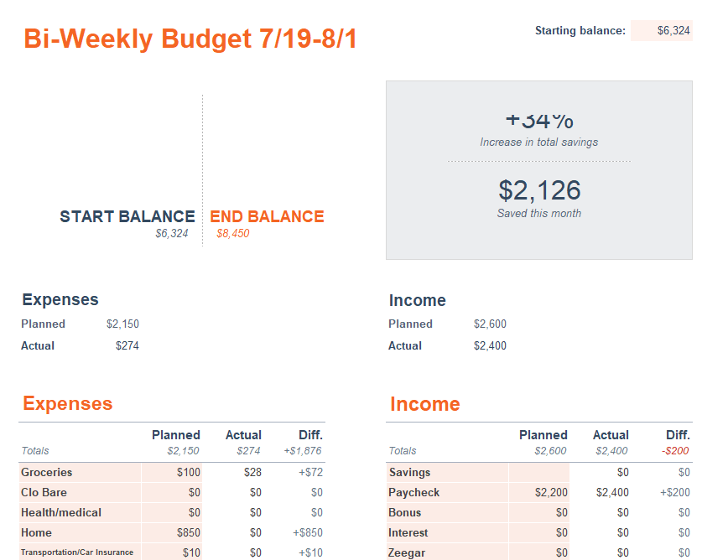Viewport: 728px width, 560px height.
Task: Select the Bonus income row label
Action: click(x=405, y=512)
